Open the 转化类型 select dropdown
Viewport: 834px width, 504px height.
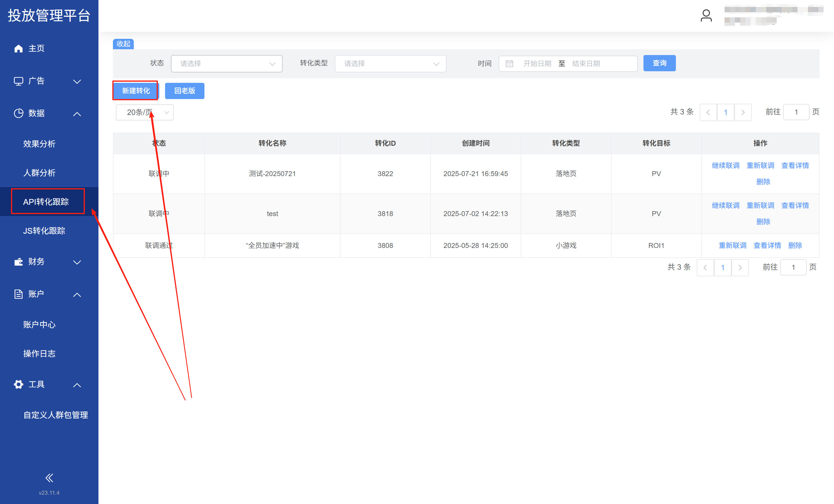pyautogui.click(x=390, y=64)
